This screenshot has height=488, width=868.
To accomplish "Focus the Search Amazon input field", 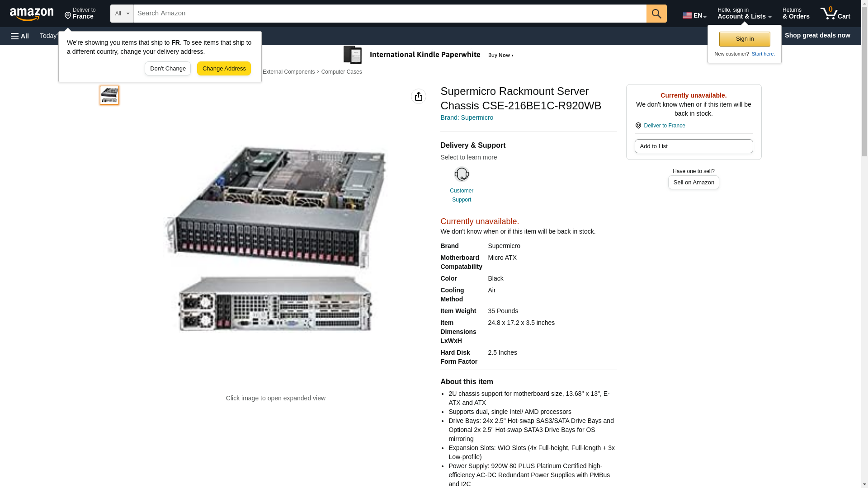I will coord(389,14).
